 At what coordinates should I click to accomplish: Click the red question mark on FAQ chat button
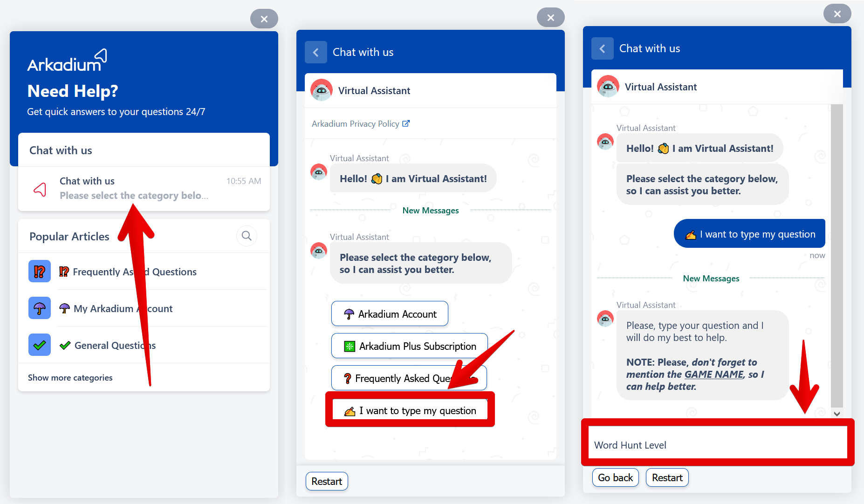click(348, 379)
